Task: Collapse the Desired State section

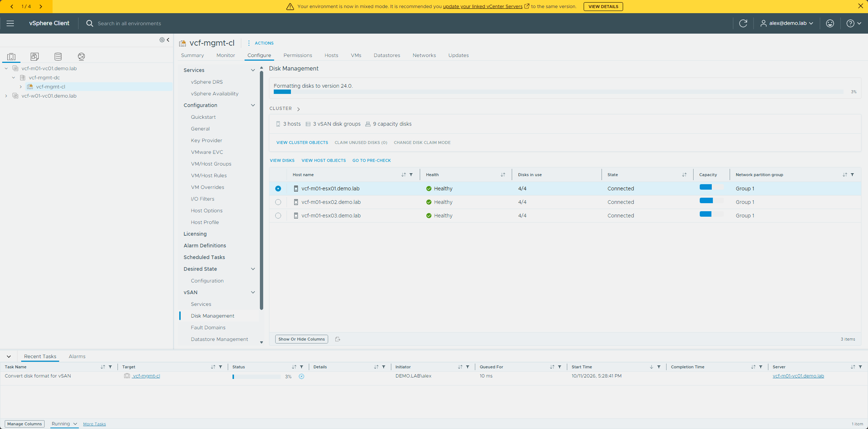Action: click(253, 269)
